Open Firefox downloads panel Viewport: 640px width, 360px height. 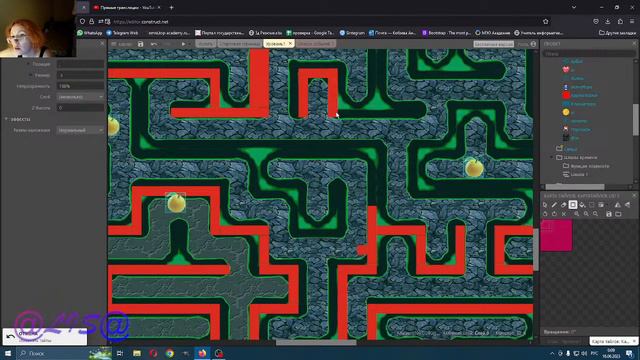608,22
